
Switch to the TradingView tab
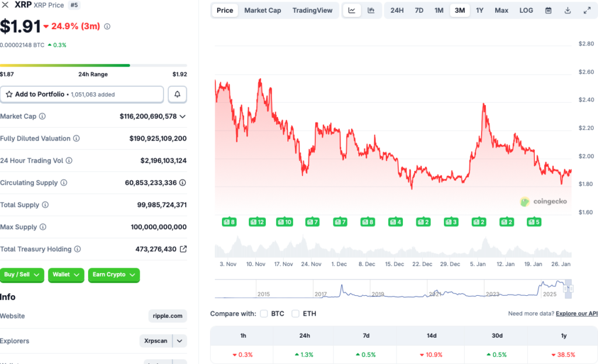(312, 10)
